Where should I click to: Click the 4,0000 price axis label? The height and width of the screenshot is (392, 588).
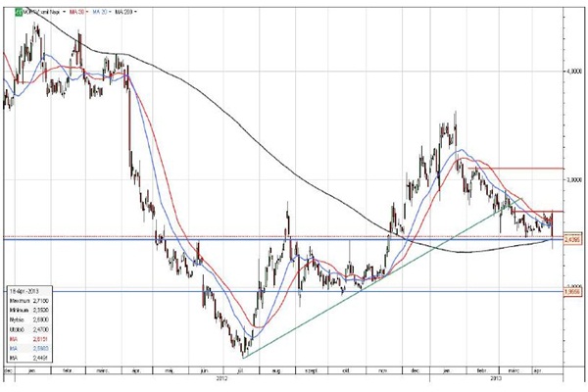pyautogui.click(x=572, y=71)
